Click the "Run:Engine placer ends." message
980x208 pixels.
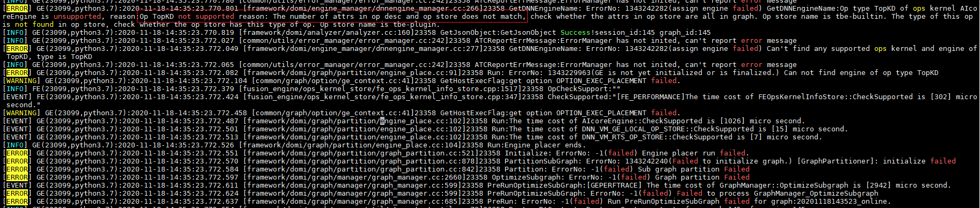(539, 145)
